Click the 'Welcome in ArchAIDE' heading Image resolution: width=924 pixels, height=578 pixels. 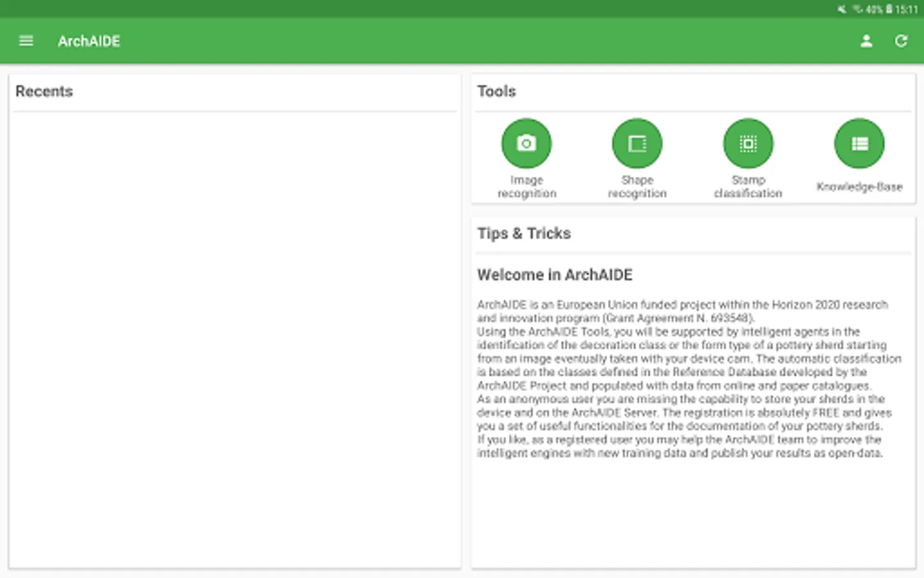click(x=555, y=275)
